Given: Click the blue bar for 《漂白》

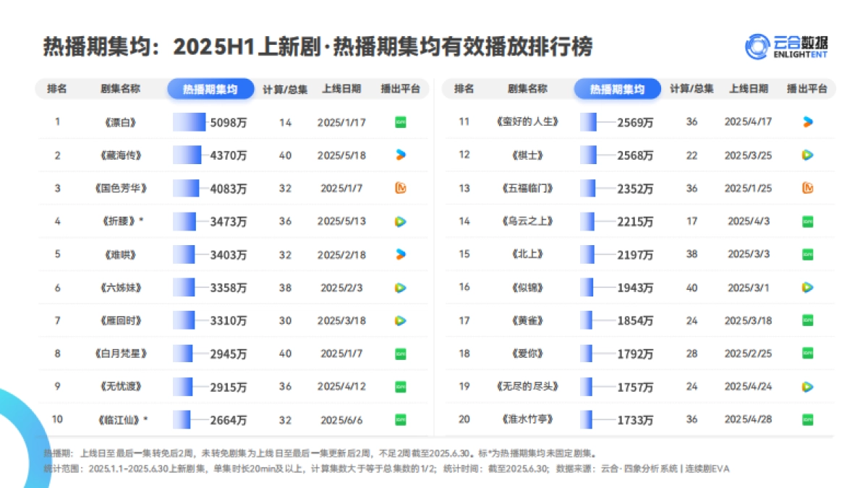Looking at the screenshot, I should pos(190,121).
